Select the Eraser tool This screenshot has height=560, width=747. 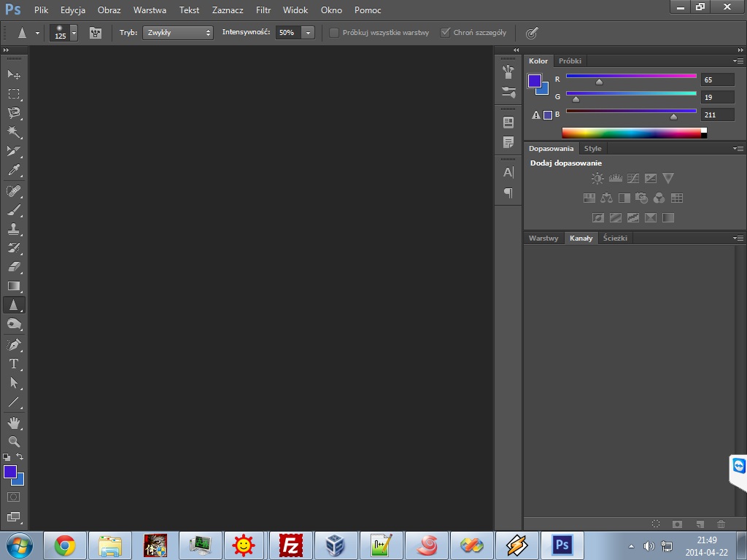(x=14, y=267)
